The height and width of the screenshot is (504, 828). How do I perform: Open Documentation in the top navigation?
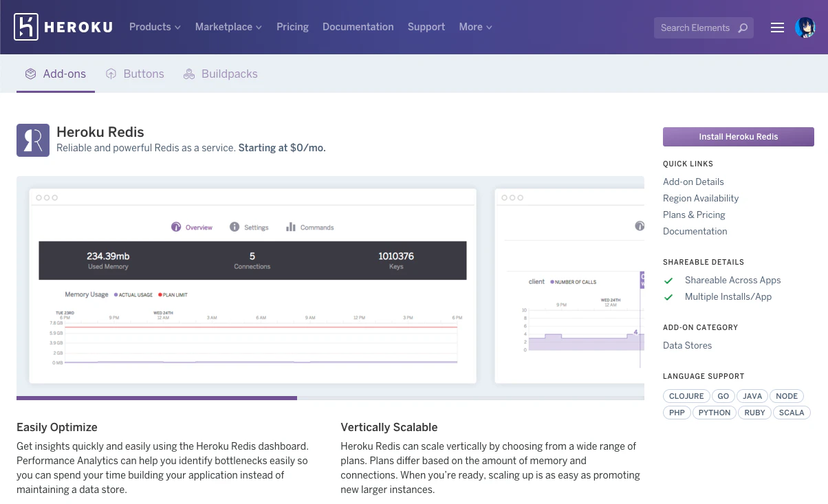(x=358, y=27)
